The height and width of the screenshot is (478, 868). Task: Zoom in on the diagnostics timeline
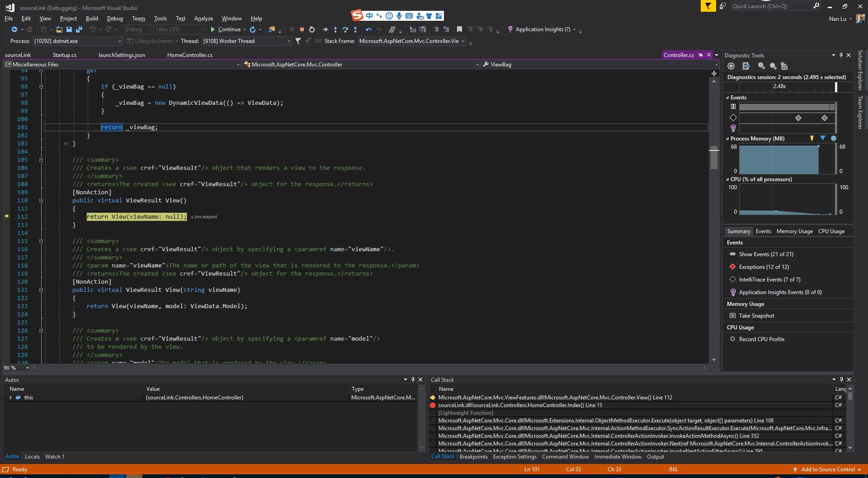pos(761,66)
